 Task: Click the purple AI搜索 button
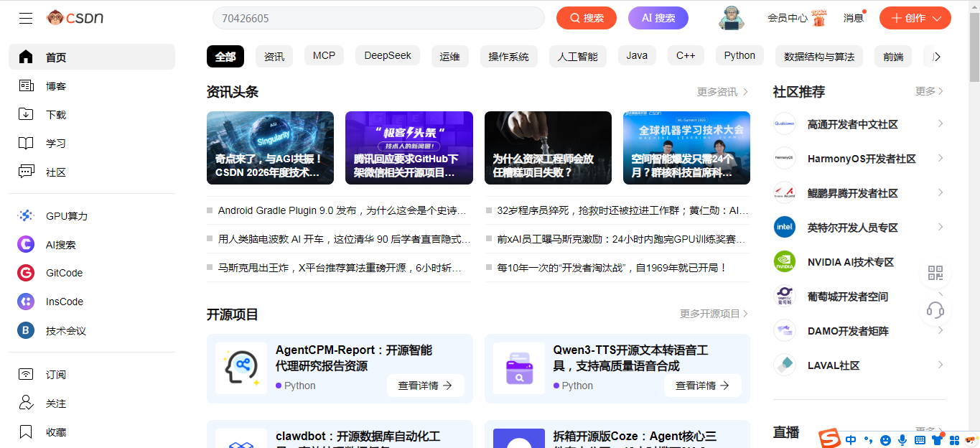[x=658, y=18]
